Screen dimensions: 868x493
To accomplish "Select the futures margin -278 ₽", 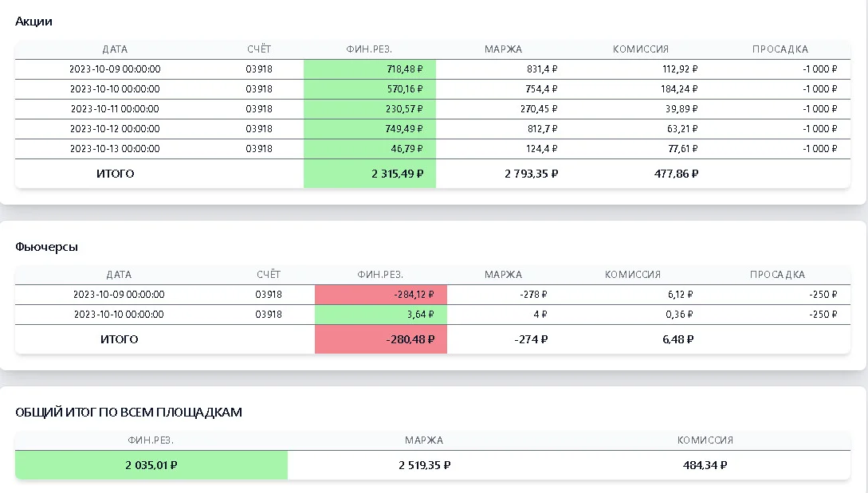I will [x=533, y=295].
